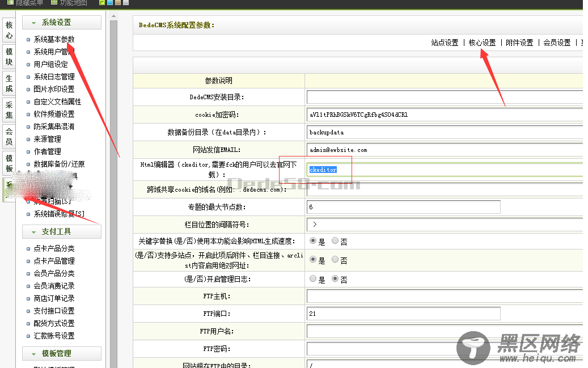The image size is (588, 368).
Task: Select 否 for 关键字替换
Action: point(335,241)
